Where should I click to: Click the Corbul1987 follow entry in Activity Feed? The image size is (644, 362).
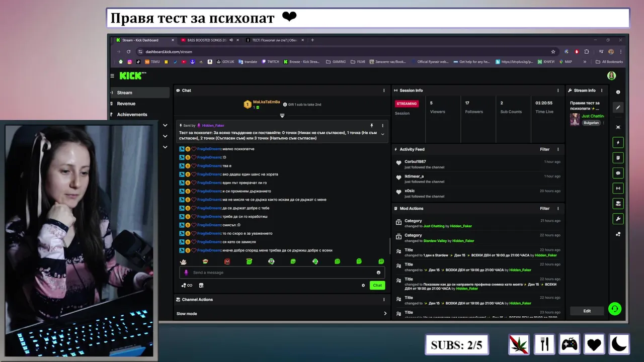(478, 164)
